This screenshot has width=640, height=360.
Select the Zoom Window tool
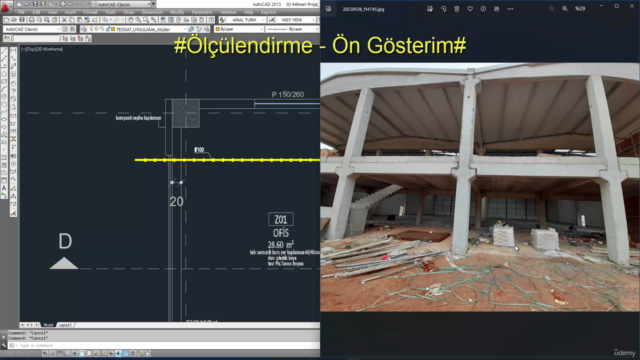click(146, 20)
